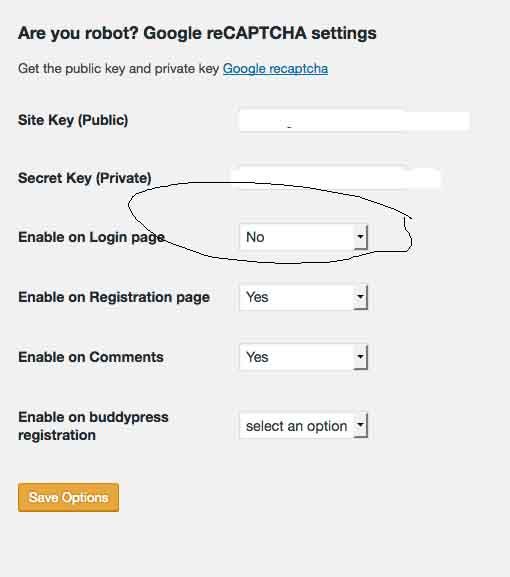Click the 'Site Key (Public)' label
This screenshot has height=577, width=510.
click(x=73, y=120)
